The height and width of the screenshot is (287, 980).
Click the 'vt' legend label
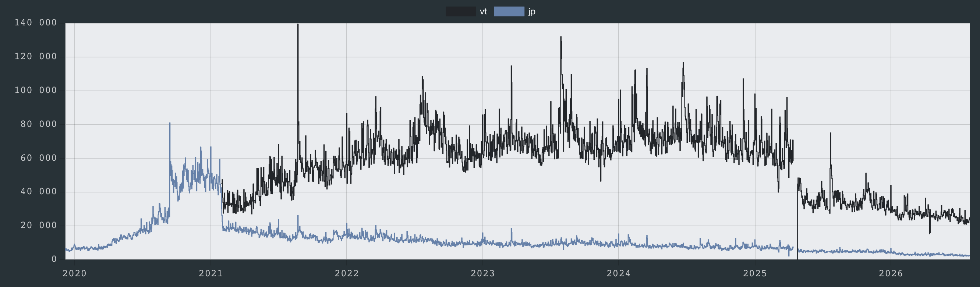[483, 11]
